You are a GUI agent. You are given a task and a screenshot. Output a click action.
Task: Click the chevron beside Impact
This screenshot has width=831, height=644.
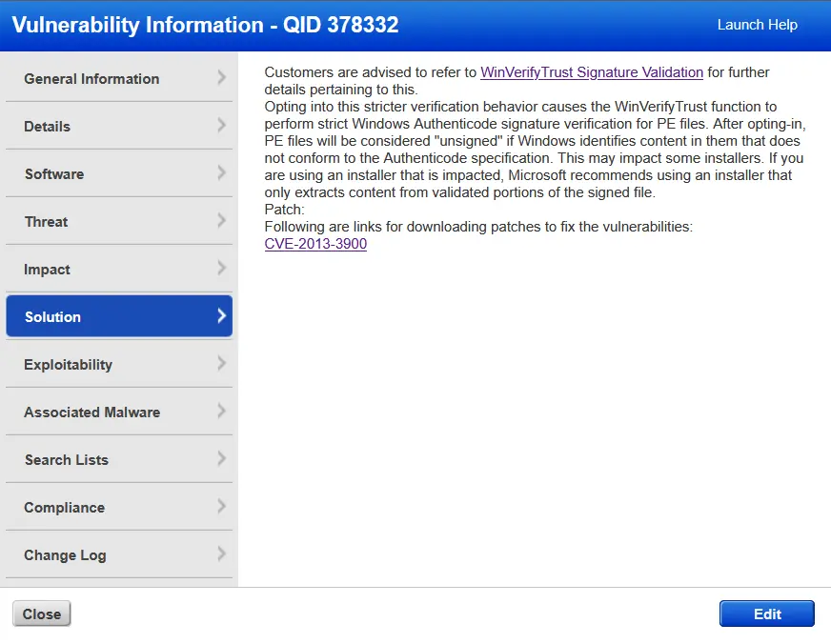click(221, 269)
